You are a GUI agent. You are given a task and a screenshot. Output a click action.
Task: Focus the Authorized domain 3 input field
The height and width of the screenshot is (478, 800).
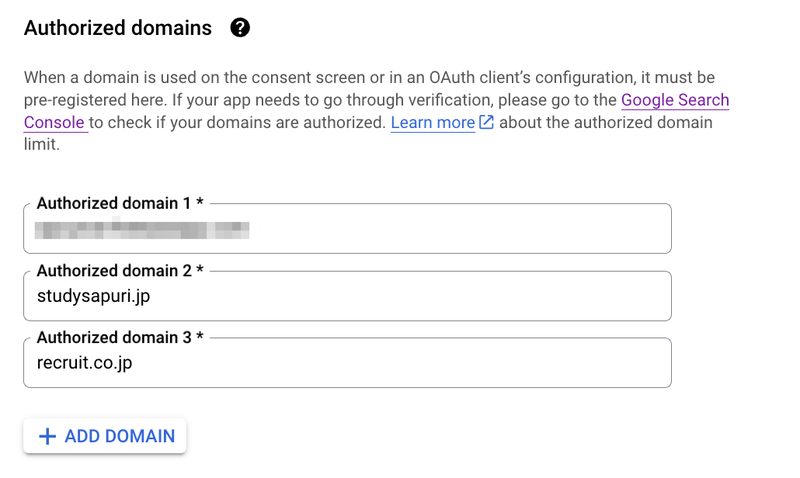point(347,363)
